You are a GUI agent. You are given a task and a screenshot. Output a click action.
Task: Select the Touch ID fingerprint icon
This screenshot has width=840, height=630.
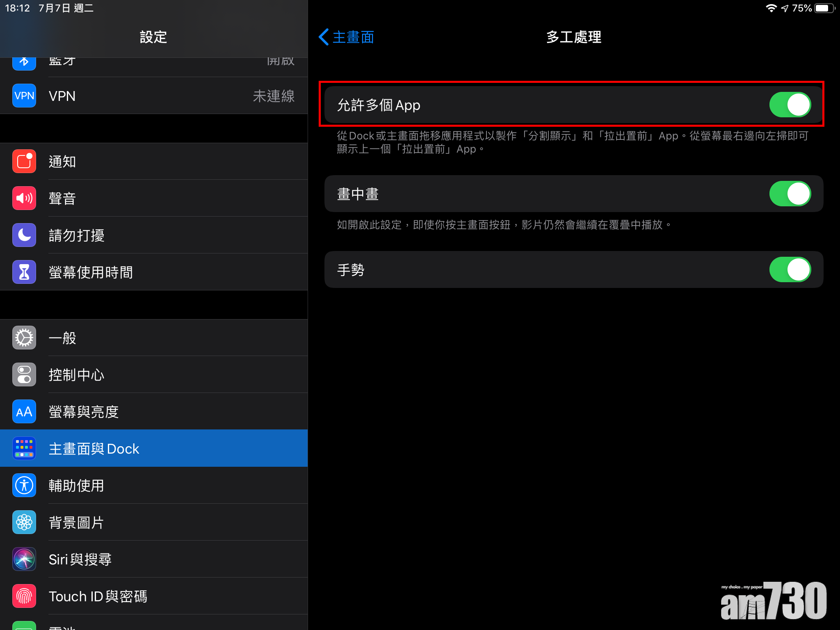(x=24, y=596)
